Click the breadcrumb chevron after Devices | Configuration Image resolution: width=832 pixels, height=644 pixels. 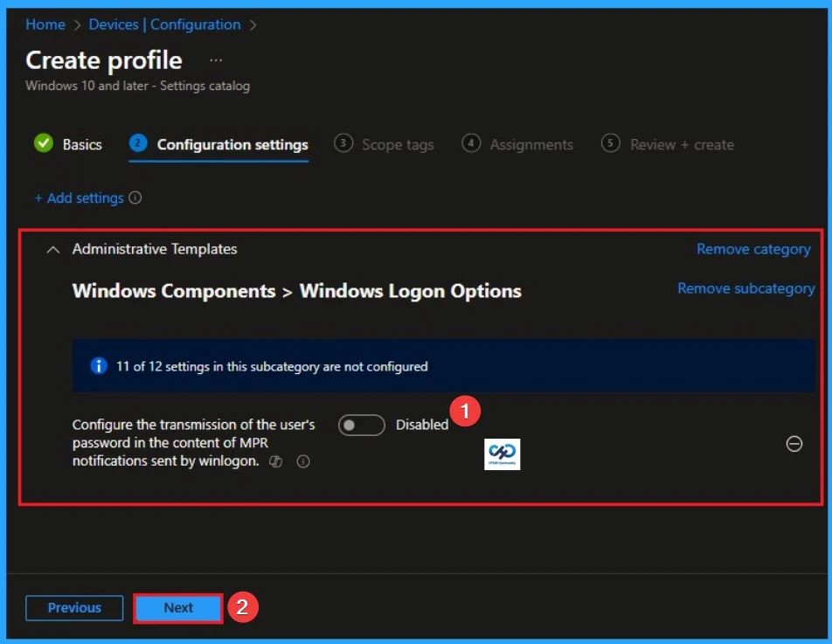tap(253, 24)
